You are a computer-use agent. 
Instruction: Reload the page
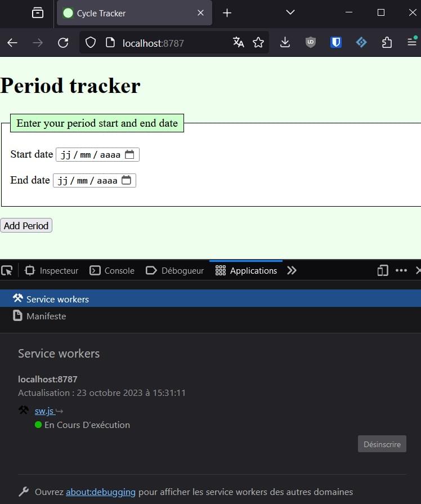pyautogui.click(x=63, y=42)
